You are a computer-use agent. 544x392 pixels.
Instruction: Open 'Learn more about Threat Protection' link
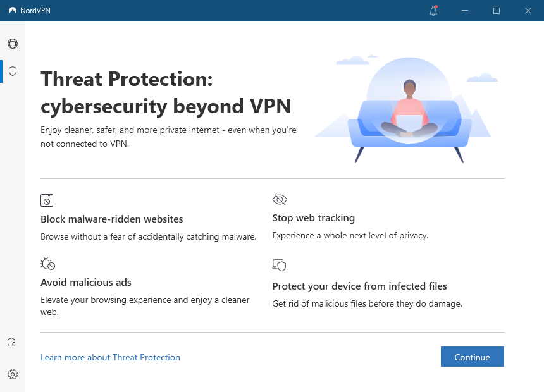[110, 357]
